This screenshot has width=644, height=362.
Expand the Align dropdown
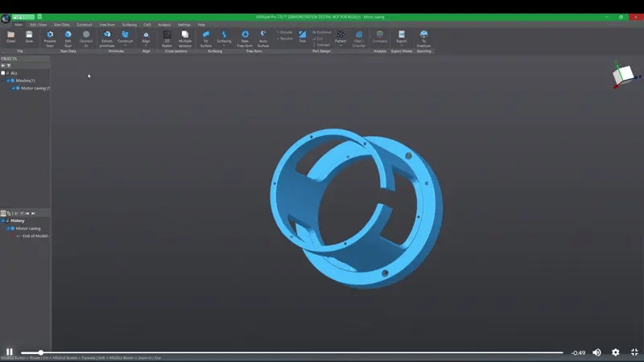(x=146, y=45)
